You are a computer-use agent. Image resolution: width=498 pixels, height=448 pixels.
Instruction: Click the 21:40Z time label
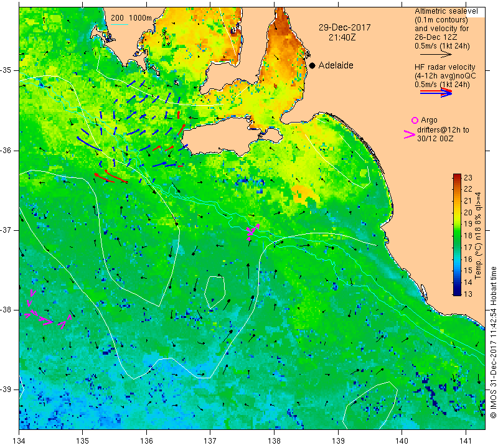(342, 37)
